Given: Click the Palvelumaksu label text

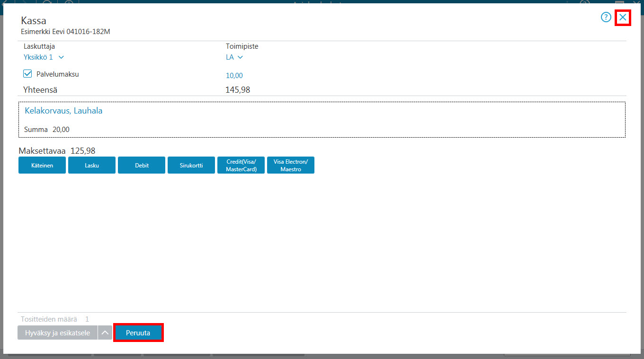Looking at the screenshot, I should click(58, 74).
